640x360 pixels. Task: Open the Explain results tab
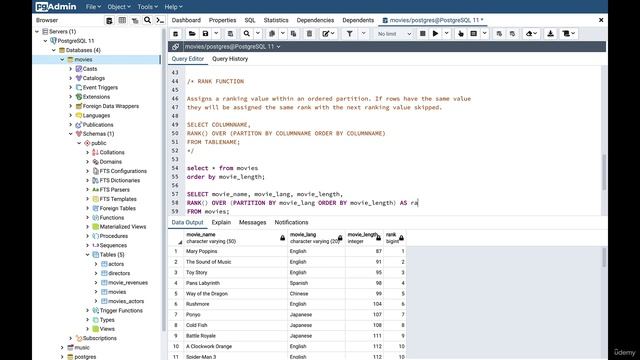(x=221, y=222)
